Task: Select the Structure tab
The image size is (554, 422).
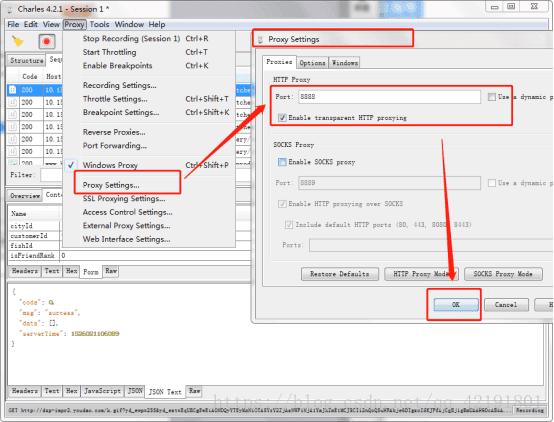Action: [26, 60]
